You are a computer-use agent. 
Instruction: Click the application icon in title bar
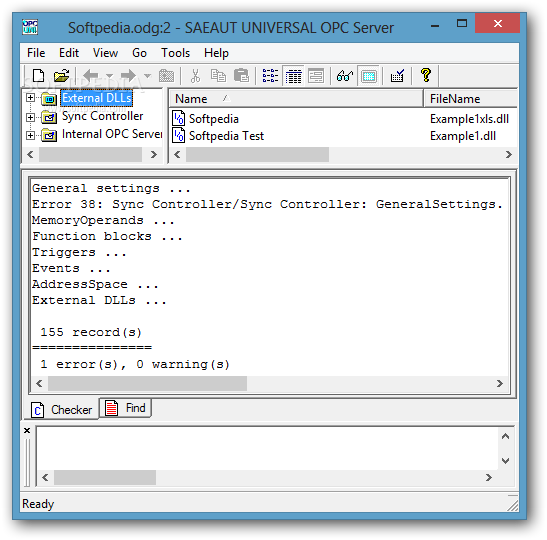pyautogui.click(x=30, y=27)
